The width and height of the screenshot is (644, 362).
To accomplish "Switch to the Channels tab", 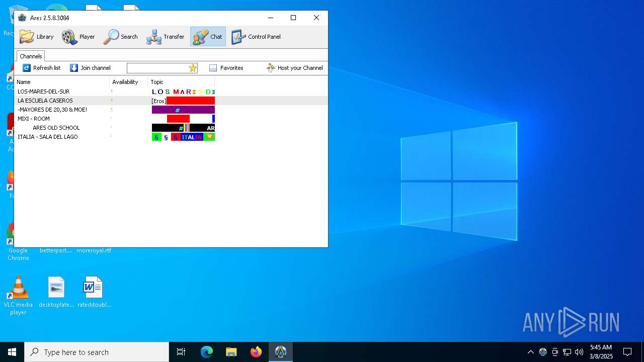I will tap(31, 56).
